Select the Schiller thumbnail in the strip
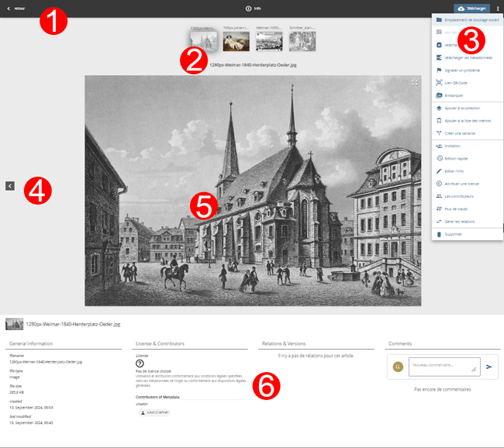This screenshot has width=504, height=448. pyautogui.click(x=302, y=40)
